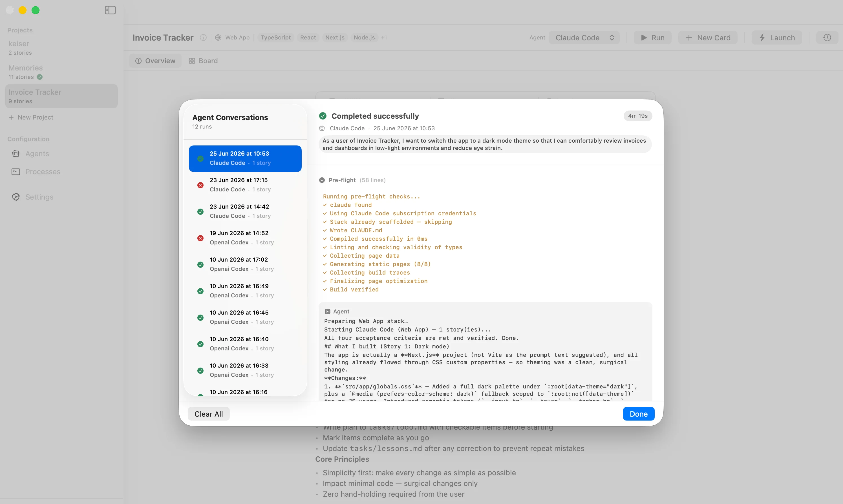Expand the +1 more tech tags
This screenshot has width=843, height=504.
[x=384, y=38]
